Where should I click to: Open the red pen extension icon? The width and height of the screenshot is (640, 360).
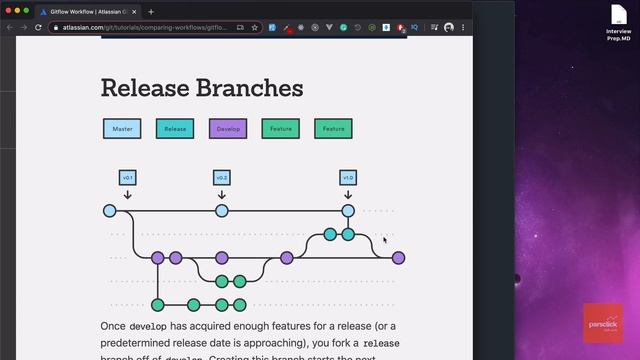(x=287, y=28)
